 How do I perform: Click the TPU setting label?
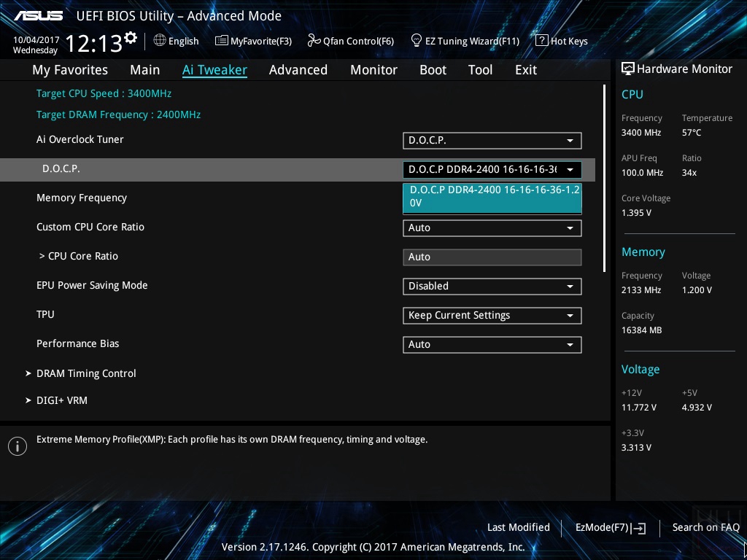pyautogui.click(x=45, y=314)
